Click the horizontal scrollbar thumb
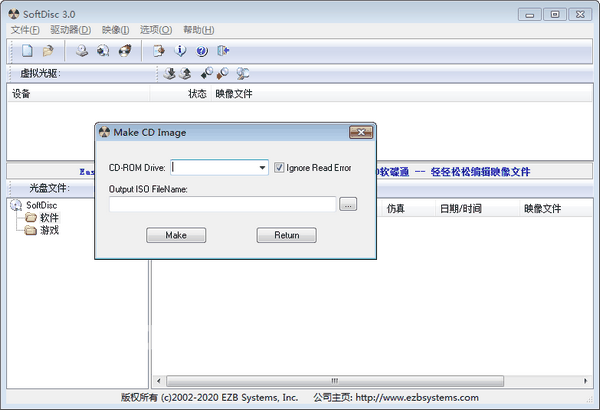 [335, 381]
